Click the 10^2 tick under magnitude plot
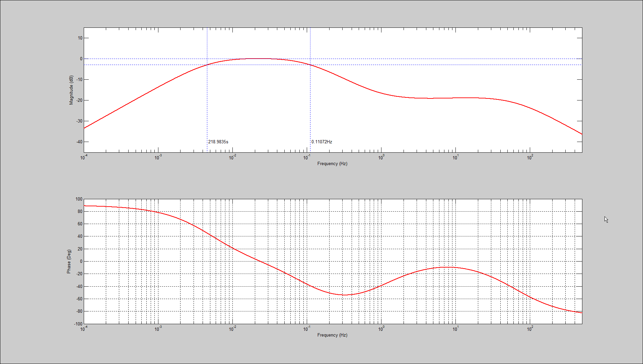This screenshot has width=643, height=364. [x=530, y=157]
